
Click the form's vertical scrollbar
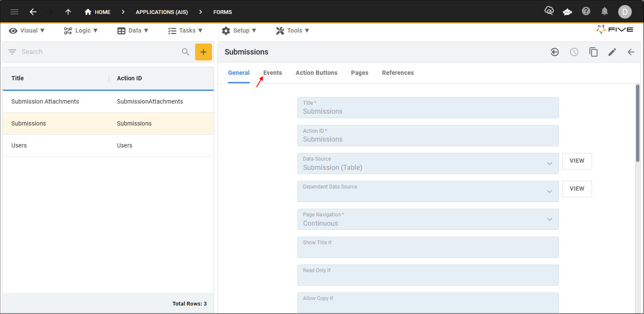click(637, 123)
